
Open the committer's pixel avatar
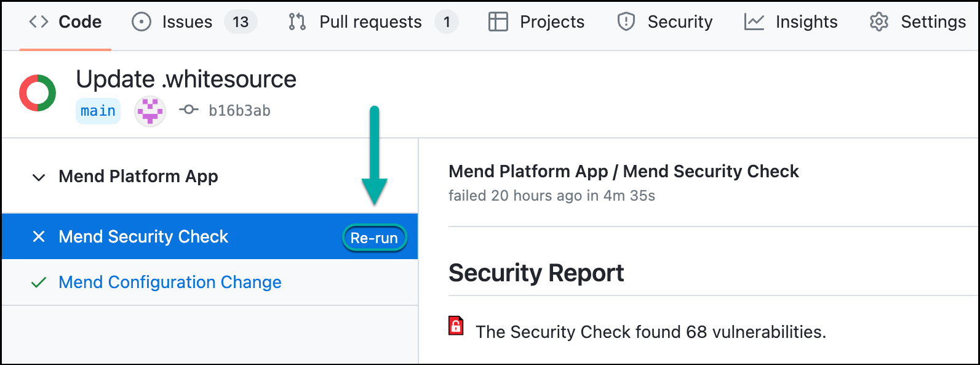[150, 111]
